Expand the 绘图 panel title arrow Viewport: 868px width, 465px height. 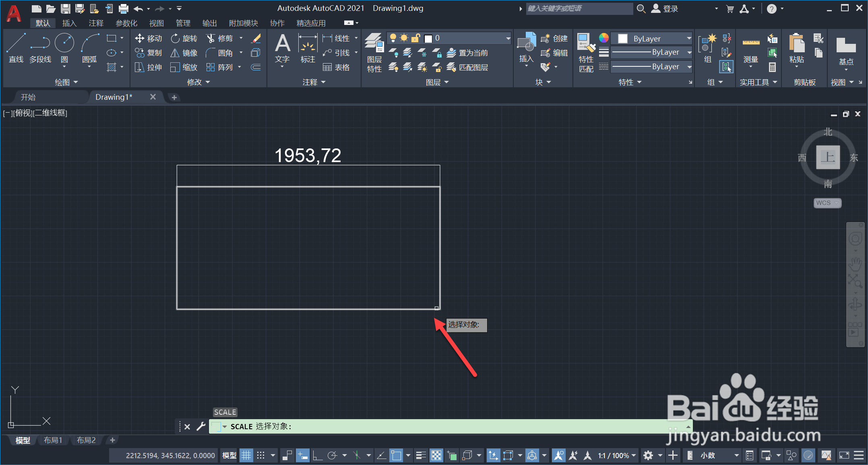[x=76, y=82]
